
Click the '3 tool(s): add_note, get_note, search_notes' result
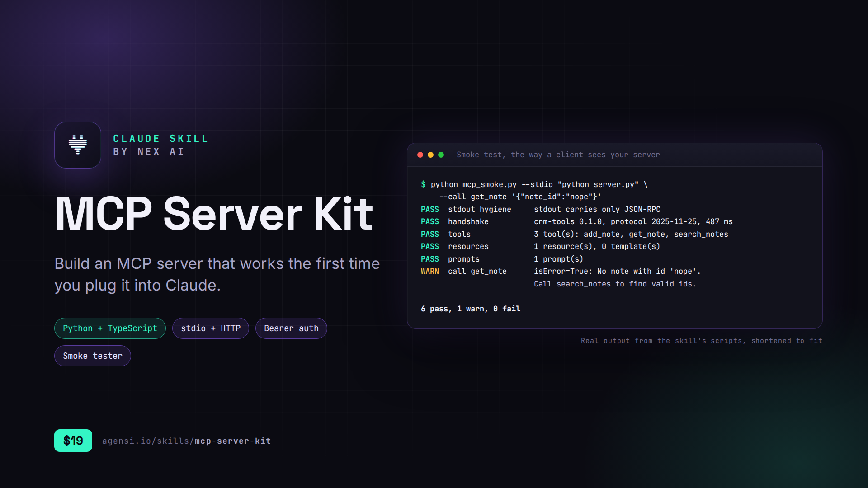[631, 234]
